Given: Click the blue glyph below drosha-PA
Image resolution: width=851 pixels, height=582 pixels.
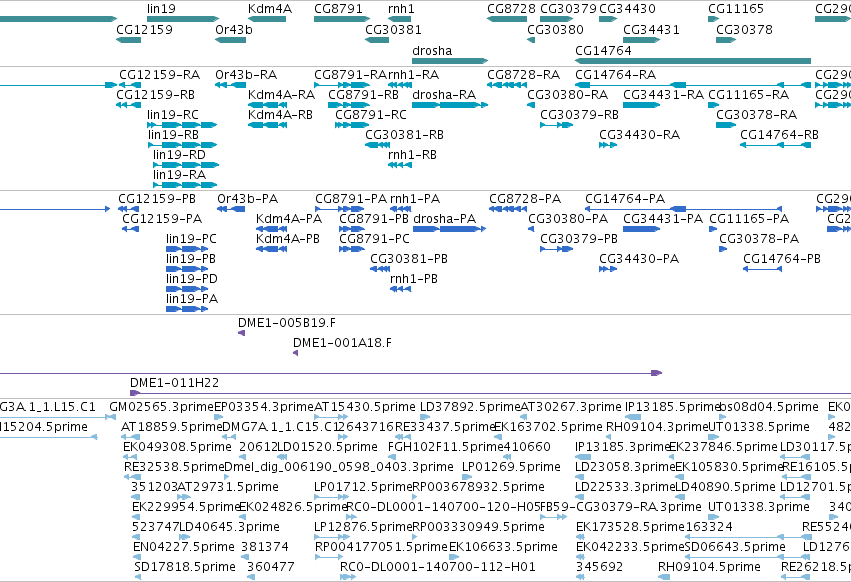Looking at the screenshot, I should pyautogui.click(x=449, y=229).
